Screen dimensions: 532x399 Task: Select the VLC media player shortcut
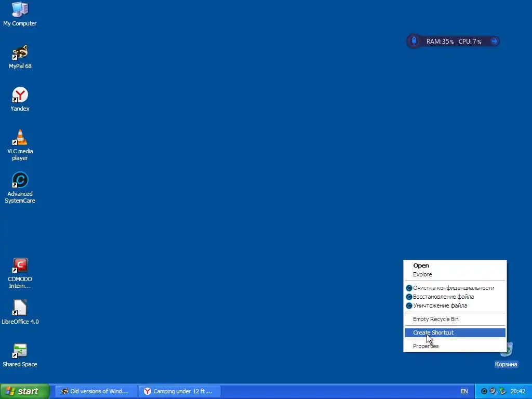pos(20,145)
